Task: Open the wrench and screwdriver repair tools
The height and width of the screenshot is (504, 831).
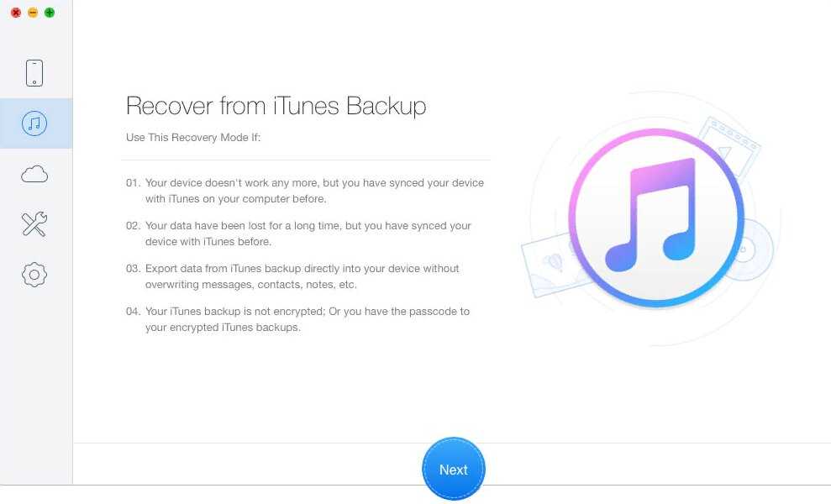Action: (34, 224)
